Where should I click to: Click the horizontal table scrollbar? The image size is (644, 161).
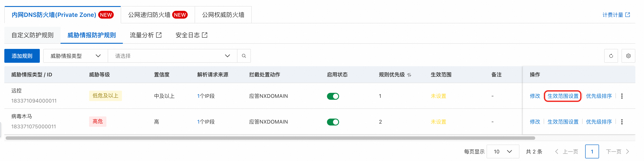point(270,138)
